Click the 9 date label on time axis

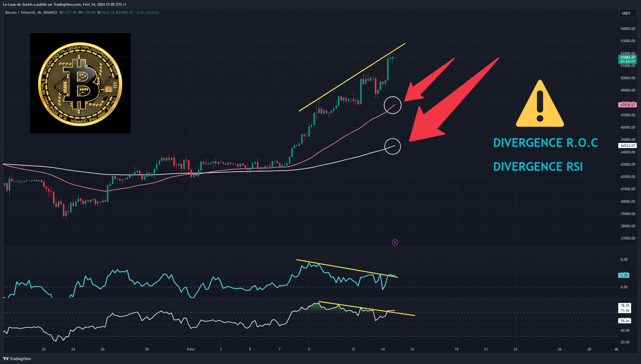point(309,349)
